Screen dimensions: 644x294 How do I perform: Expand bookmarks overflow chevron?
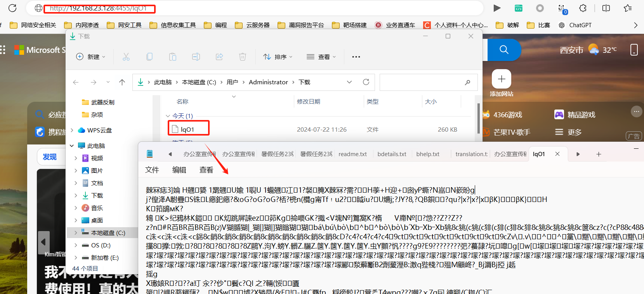(635, 25)
